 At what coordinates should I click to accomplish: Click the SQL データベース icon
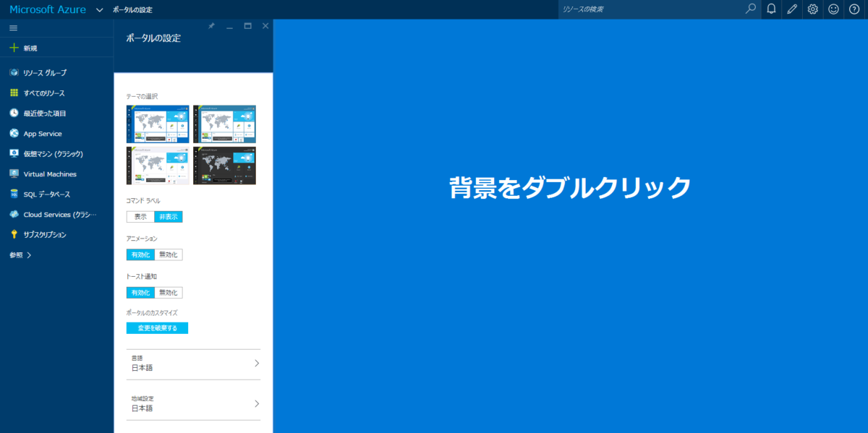pyautogui.click(x=14, y=194)
